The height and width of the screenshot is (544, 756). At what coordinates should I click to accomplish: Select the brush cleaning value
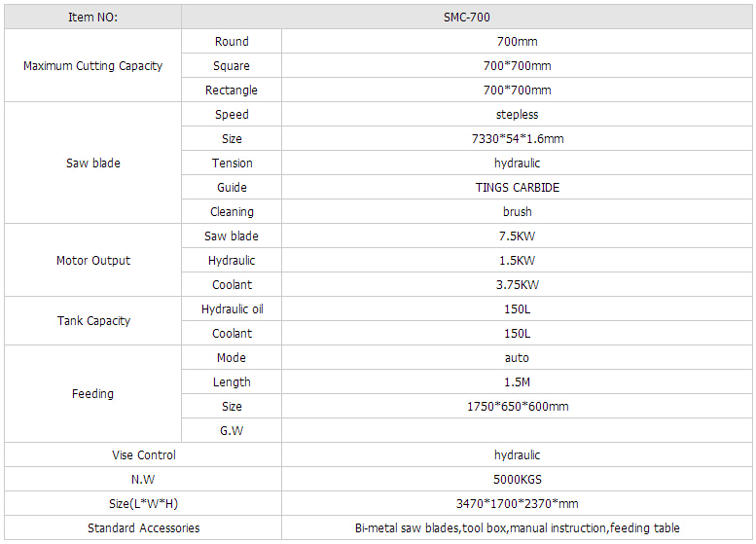coord(517,212)
